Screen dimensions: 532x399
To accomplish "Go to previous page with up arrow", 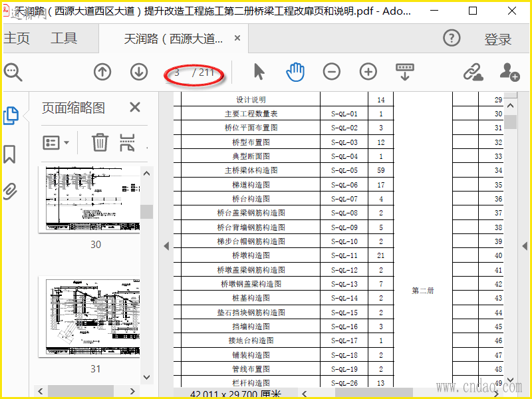I will point(102,72).
